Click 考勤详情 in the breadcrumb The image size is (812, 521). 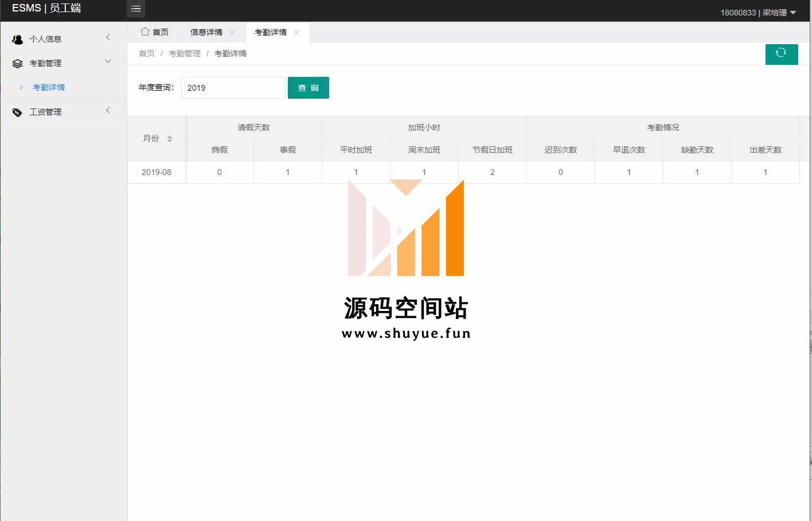pos(231,53)
